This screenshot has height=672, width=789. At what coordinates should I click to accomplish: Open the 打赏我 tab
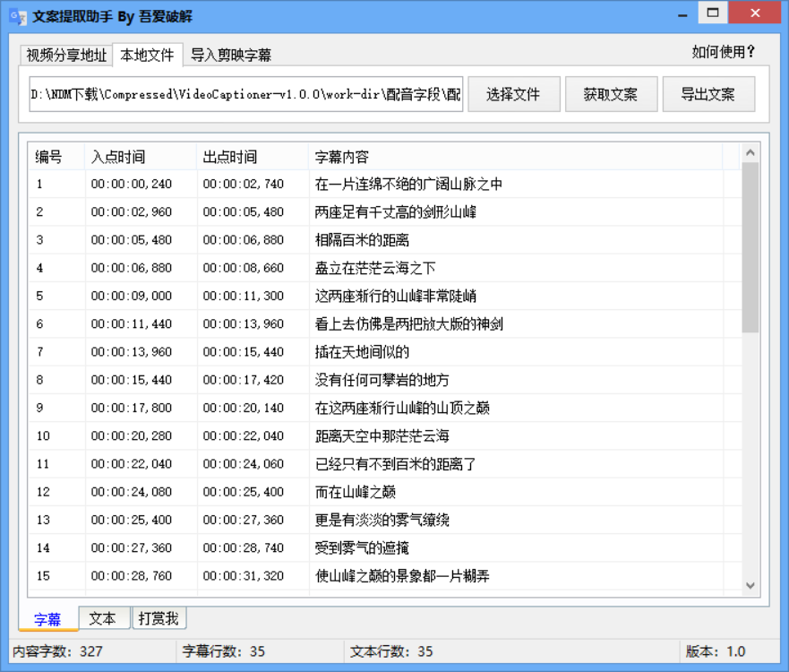[x=158, y=618]
